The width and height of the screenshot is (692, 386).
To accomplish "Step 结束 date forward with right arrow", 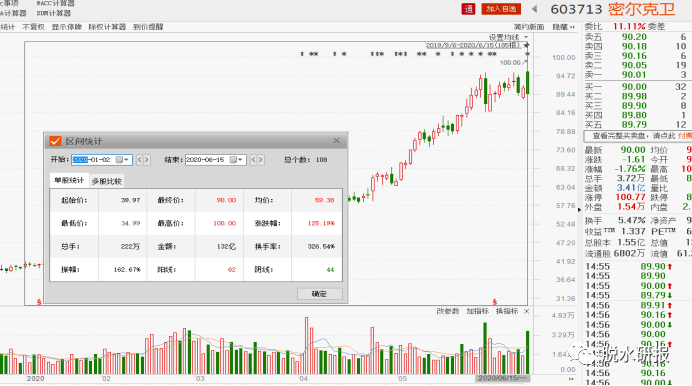I will 261,160.
